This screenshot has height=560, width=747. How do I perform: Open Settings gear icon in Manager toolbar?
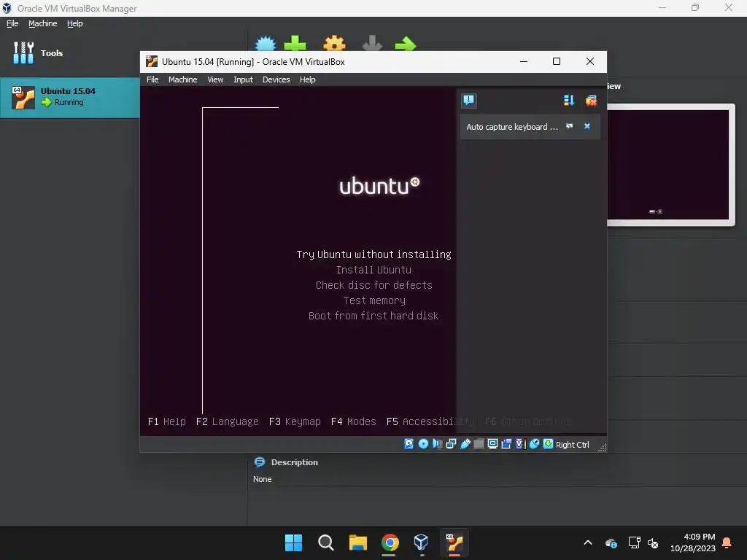point(334,43)
